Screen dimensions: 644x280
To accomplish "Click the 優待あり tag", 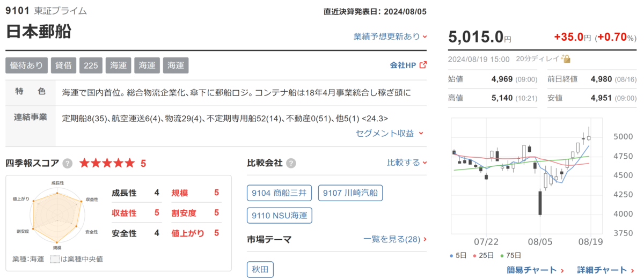I will pos(27,65).
